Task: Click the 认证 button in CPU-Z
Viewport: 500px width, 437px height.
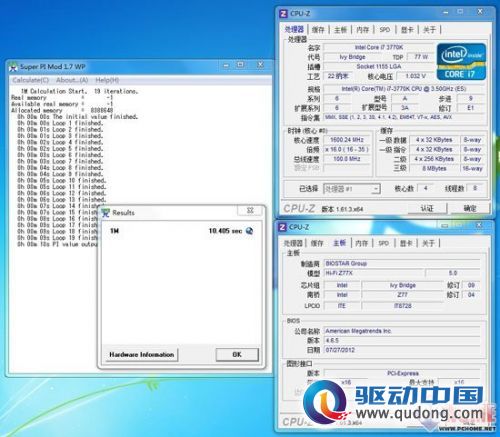Action: (427, 209)
